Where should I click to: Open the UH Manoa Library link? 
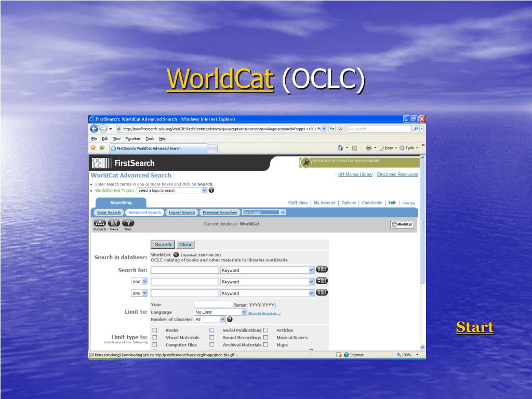(x=355, y=175)
